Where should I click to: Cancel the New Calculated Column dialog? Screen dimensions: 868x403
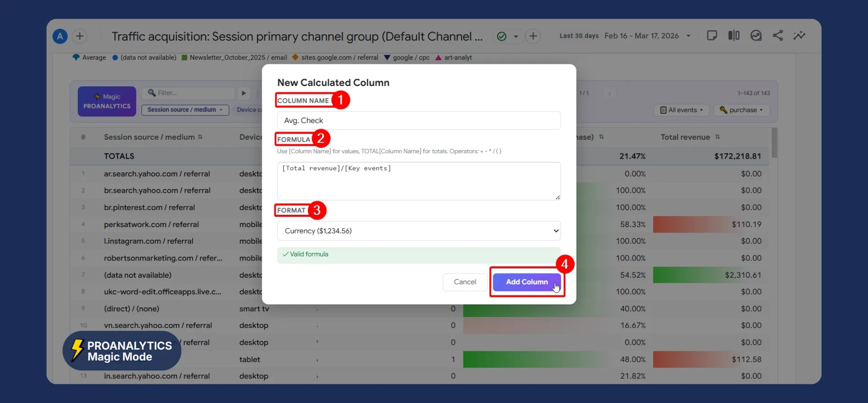click(x=465, y=282)
